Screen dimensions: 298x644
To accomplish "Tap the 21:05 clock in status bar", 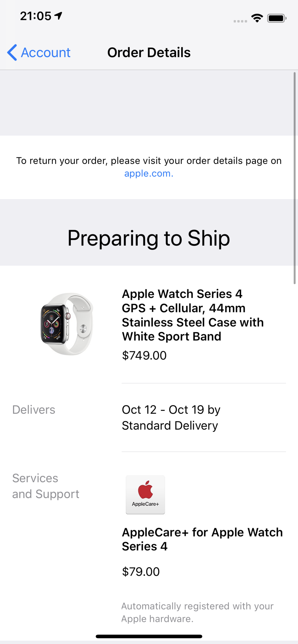I will pos(36,16).
